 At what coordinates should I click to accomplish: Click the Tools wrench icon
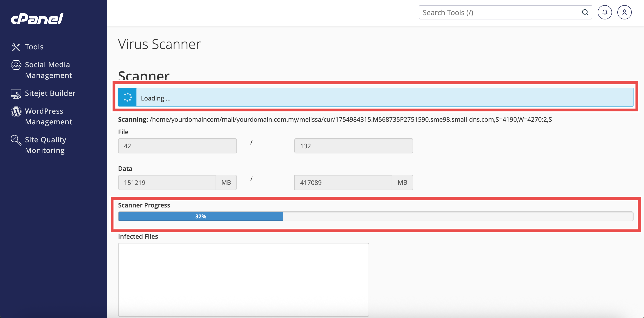pos(16,47)
